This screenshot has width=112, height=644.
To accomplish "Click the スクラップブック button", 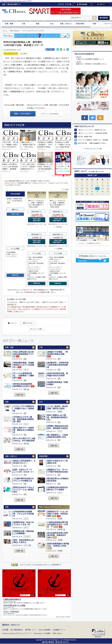I will click(11, 54).
